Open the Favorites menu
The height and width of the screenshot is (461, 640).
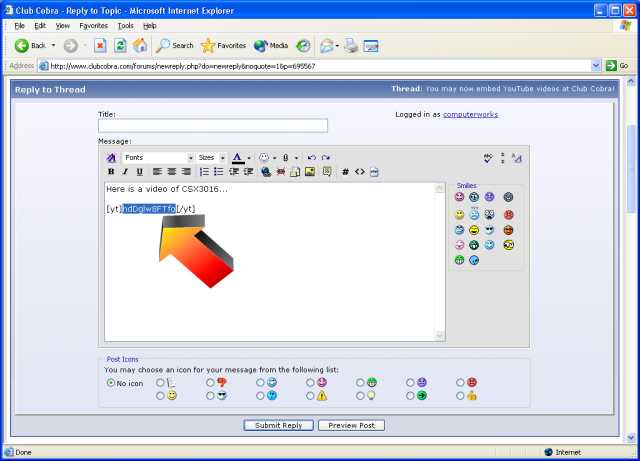click(93, 25)
